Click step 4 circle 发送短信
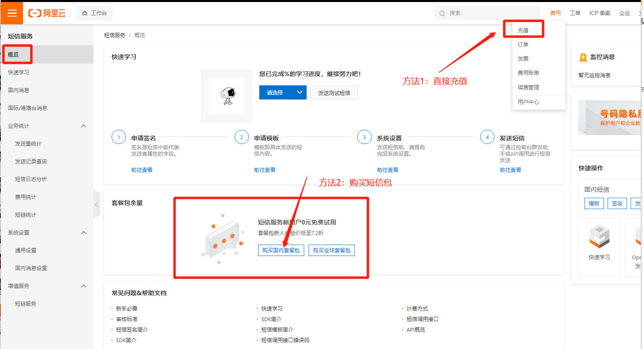 487,137
